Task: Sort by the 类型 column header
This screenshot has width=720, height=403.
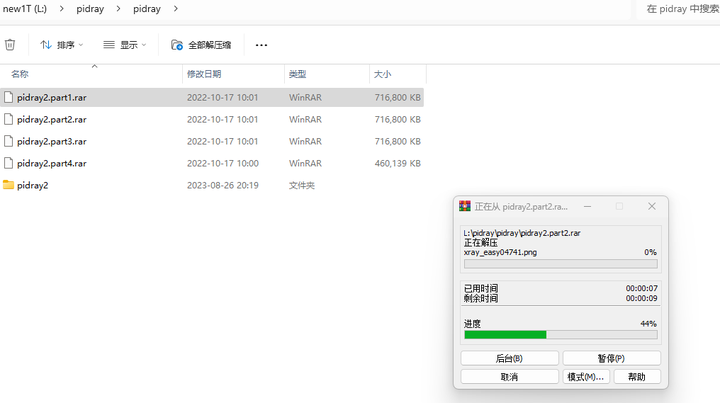Action: click(x=298, y=74)
